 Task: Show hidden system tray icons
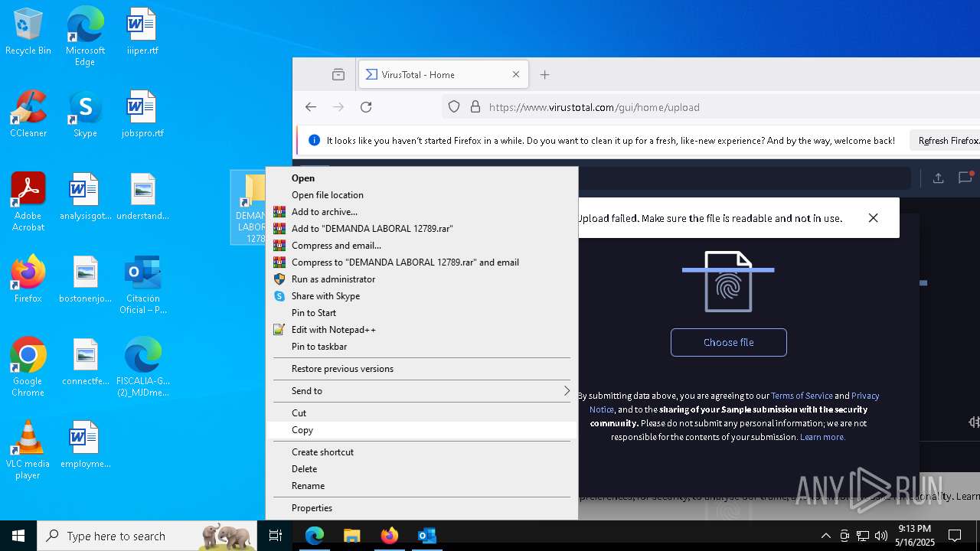tap(825, 536)
